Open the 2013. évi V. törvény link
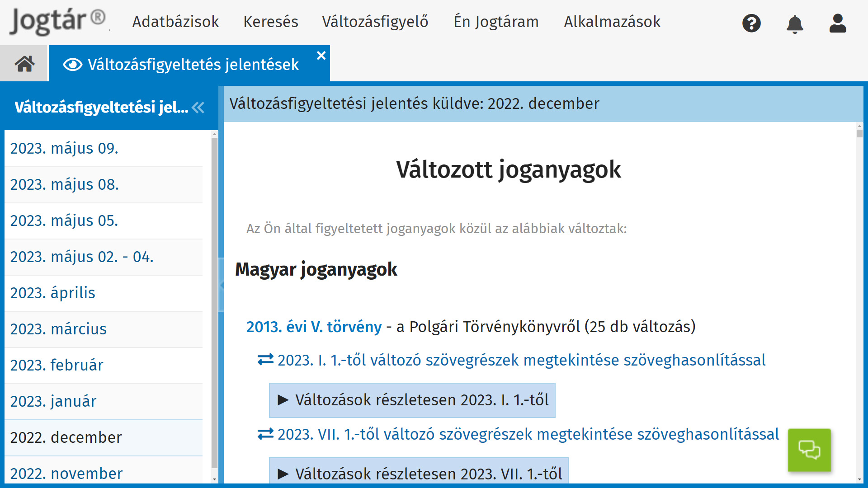The width and height of the screenshot is (868, 488). click(x=314, y=326)
